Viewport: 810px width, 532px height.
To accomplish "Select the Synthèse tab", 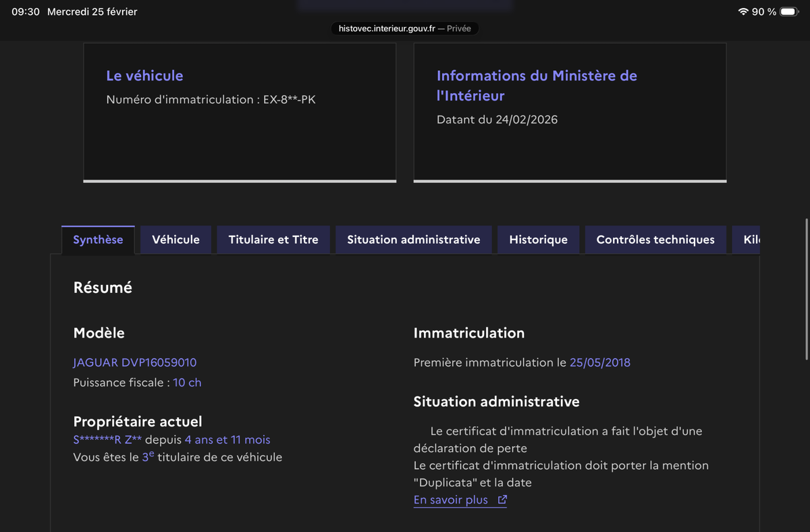I will tap(98, 240).
